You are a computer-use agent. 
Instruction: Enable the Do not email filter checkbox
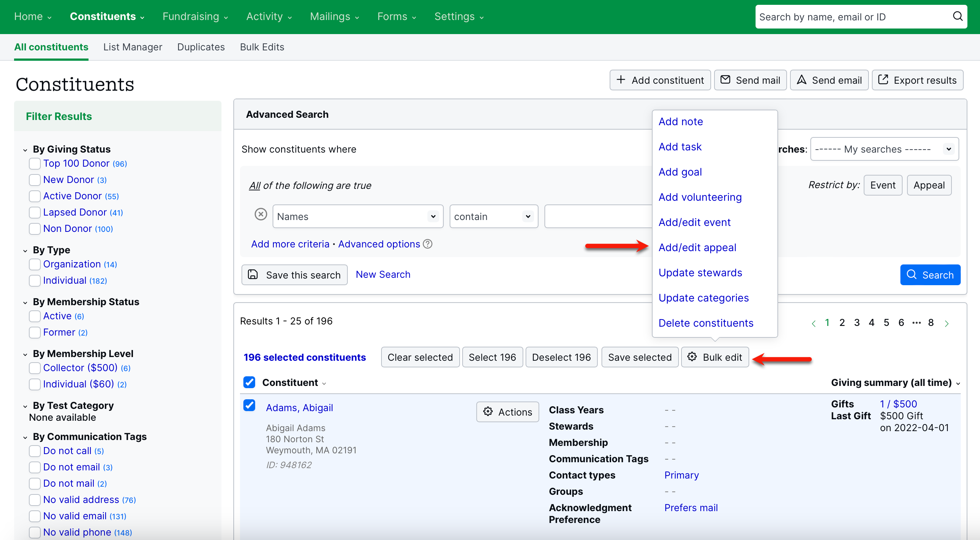34,467
